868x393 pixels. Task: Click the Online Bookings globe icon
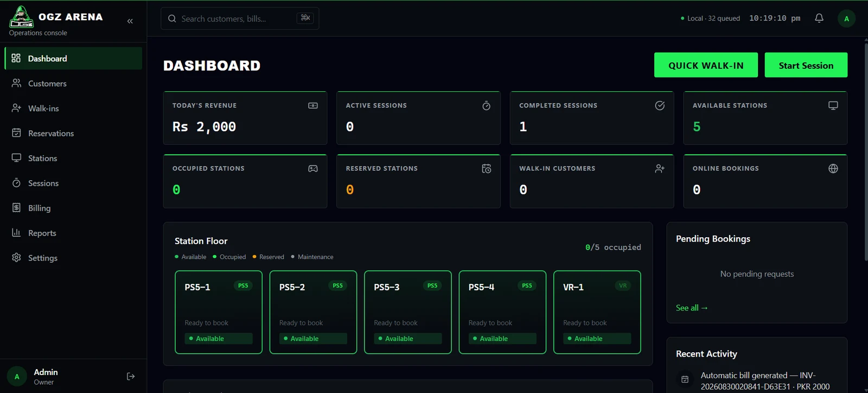point(833,168)
